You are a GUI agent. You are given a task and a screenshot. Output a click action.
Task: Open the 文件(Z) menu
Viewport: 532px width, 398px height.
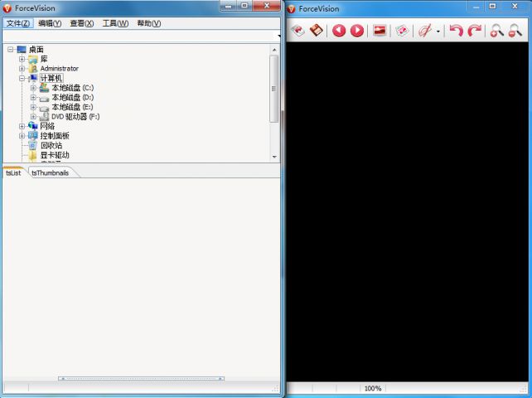(x=17, y=23)
